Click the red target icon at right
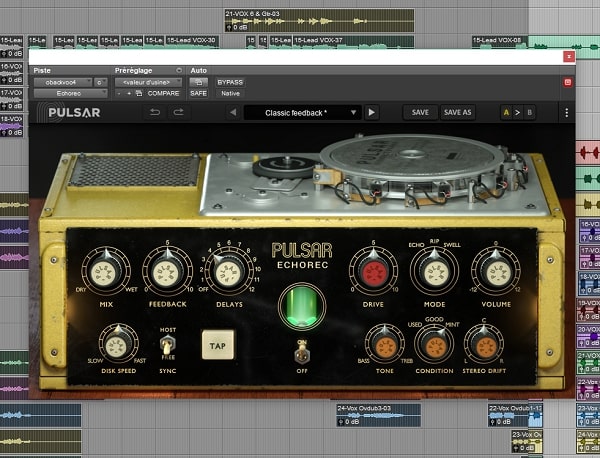Image resolution: width=600 pixels, height=458 pixels. (567, 82)
